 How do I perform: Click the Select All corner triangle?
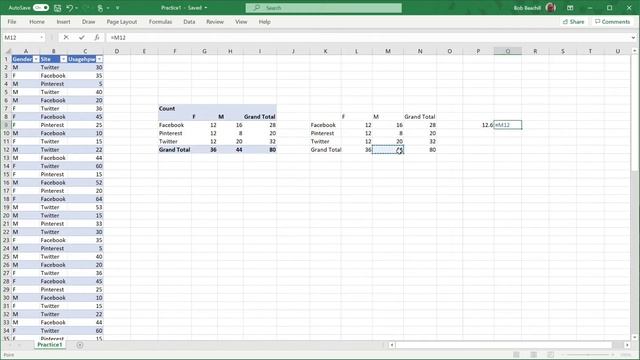7,51
